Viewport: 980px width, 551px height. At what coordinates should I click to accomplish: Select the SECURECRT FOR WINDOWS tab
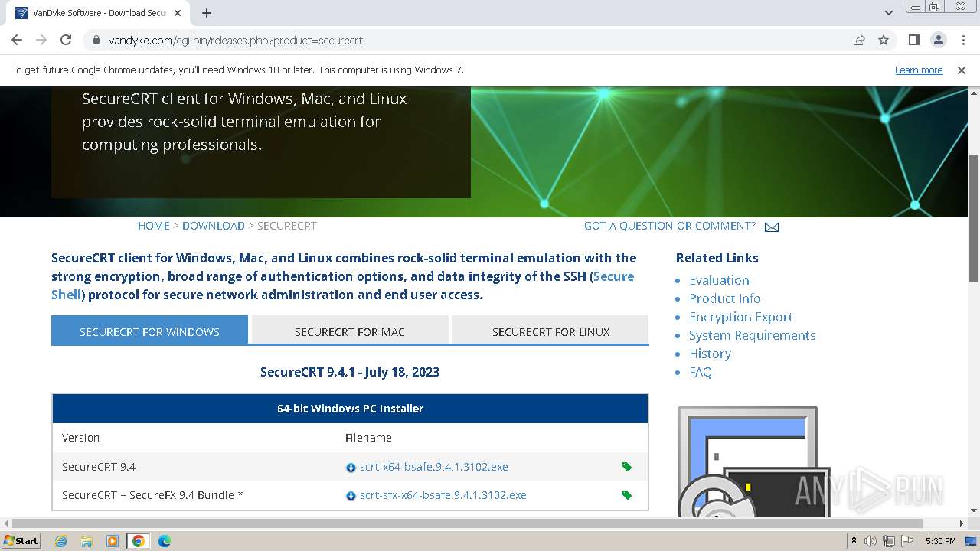point(149,331)
